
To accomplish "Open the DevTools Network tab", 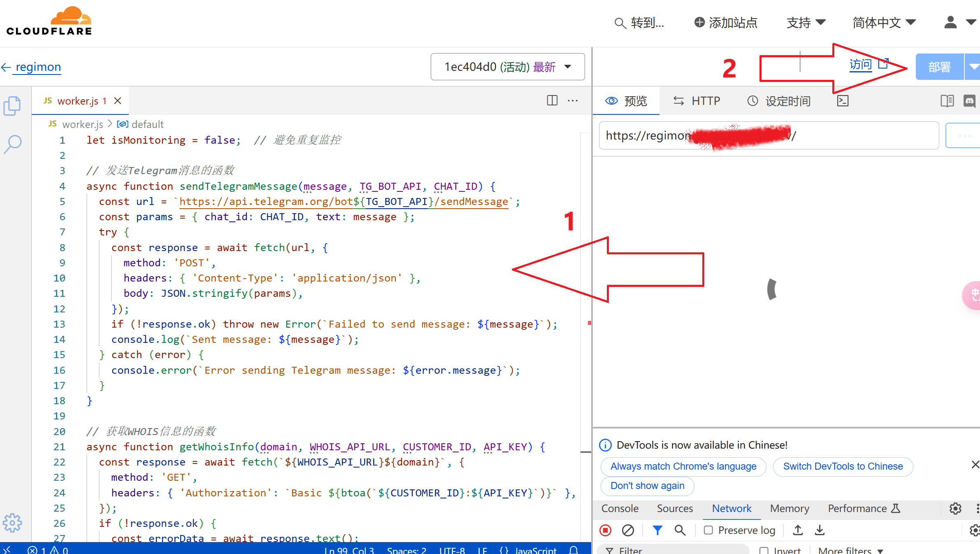I will pyautogui.click(x=732, y=509).
